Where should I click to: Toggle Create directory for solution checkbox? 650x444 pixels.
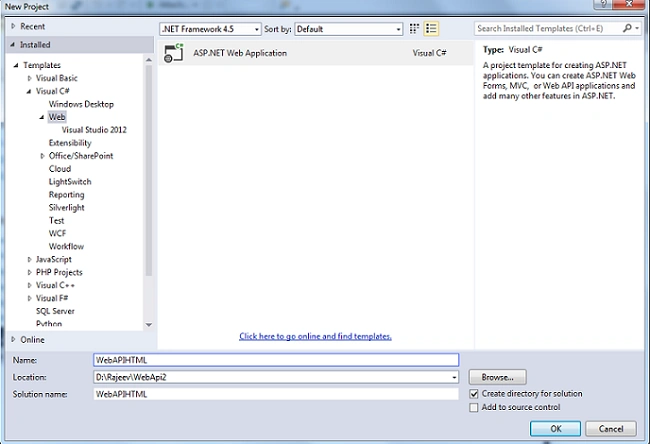(474, 394)
